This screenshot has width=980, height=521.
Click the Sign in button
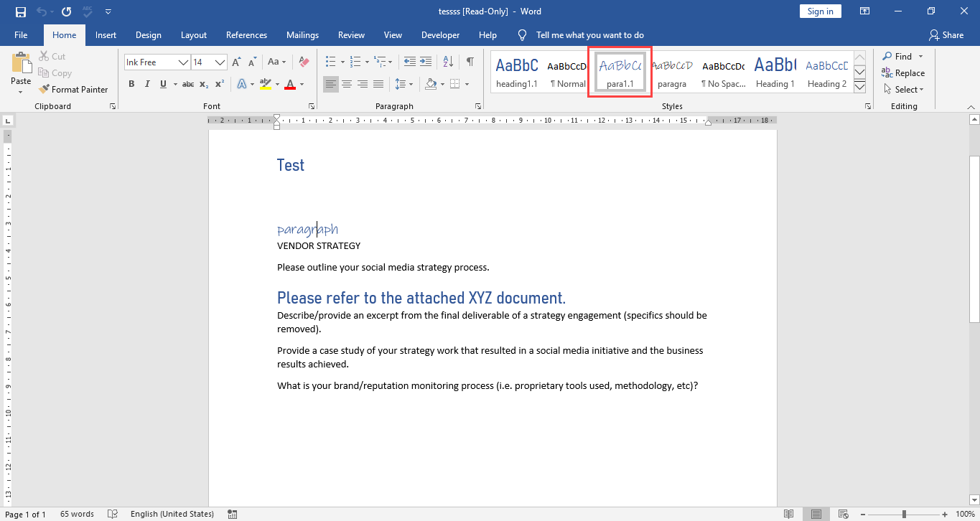(820, 11)
